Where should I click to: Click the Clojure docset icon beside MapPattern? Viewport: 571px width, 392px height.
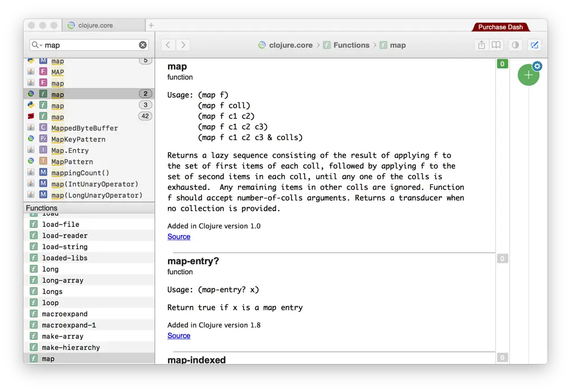coord(31,161)
